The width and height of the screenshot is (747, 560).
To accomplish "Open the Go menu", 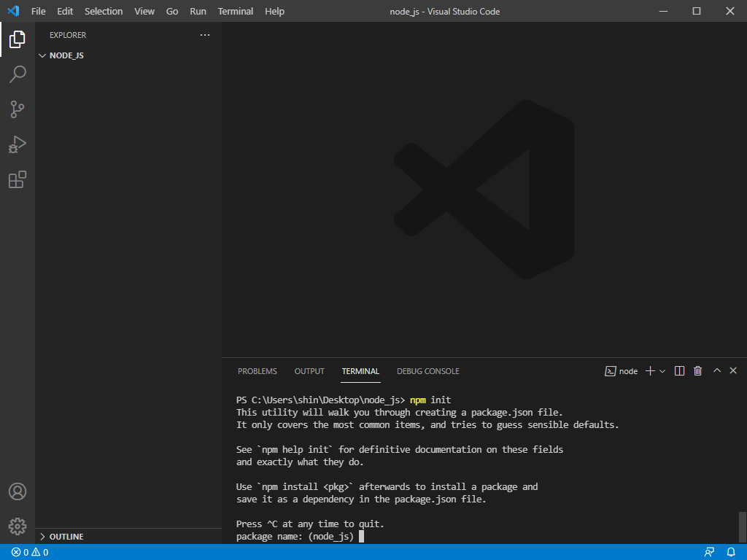I will 172,11.
